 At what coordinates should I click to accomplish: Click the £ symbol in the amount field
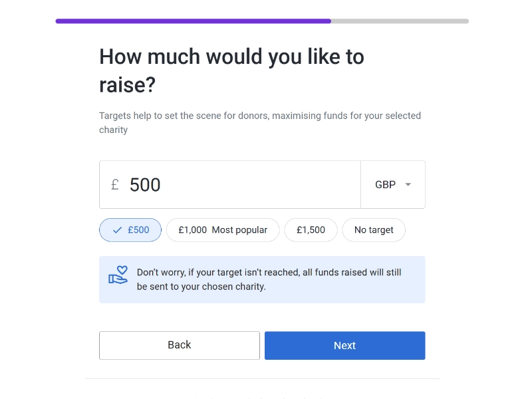pyautogui.click(x=115, y=185)
